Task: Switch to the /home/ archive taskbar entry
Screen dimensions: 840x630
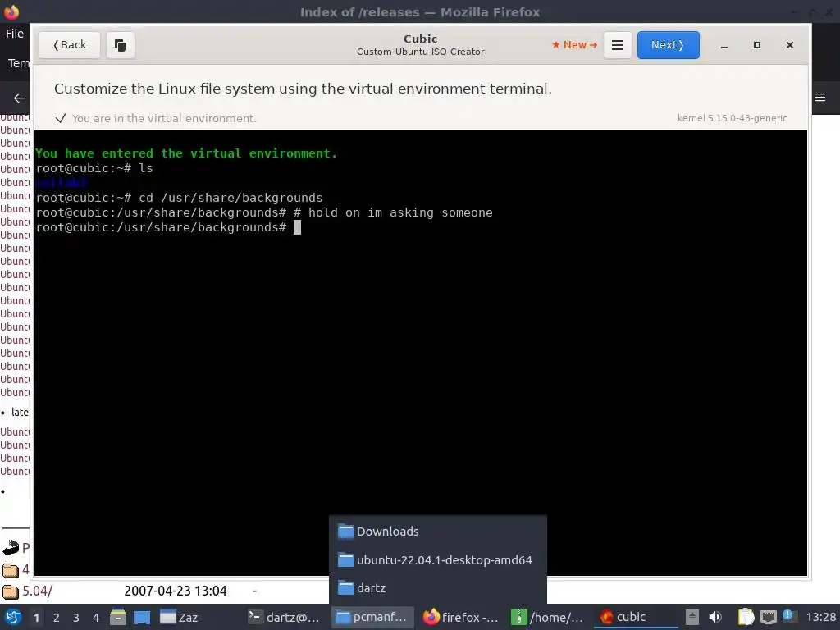Action: coord(547,617)
